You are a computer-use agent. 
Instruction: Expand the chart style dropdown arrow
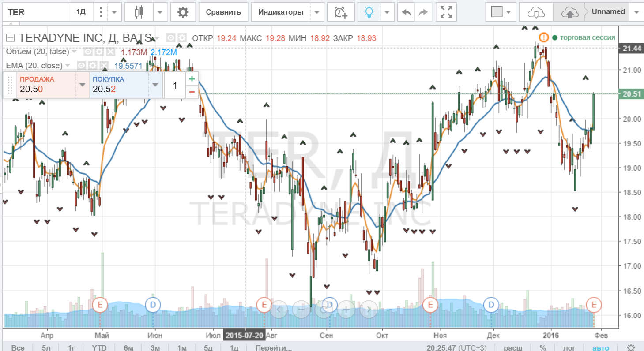pos(160,12)
